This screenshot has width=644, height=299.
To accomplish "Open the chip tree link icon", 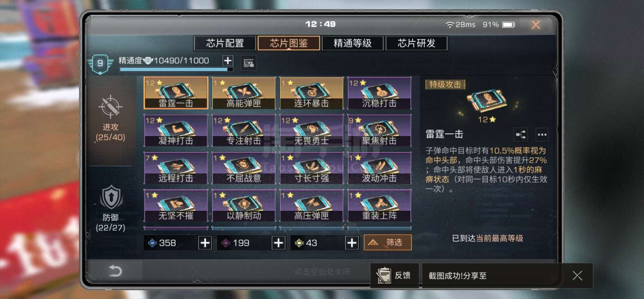I will [520, 135].
